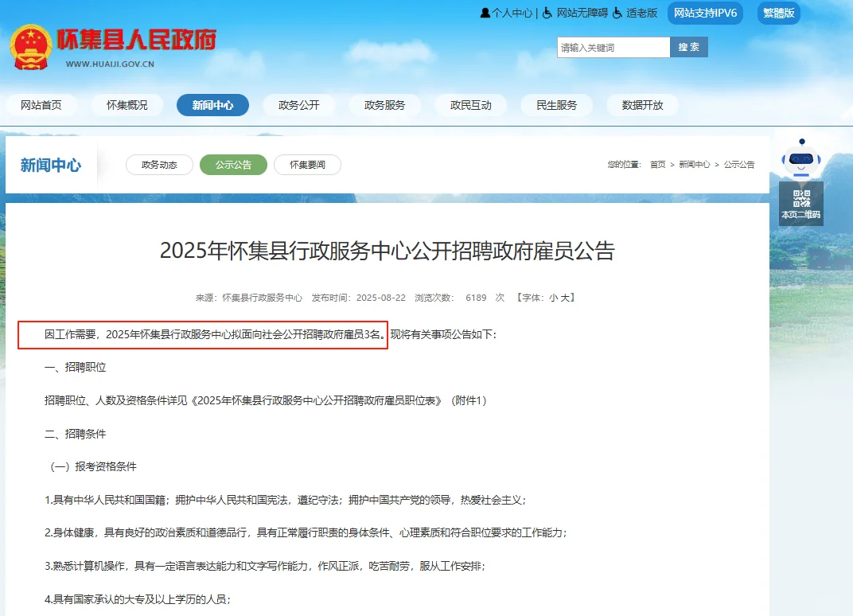Switch to 怀集要闻 tab

coord(307,165)
